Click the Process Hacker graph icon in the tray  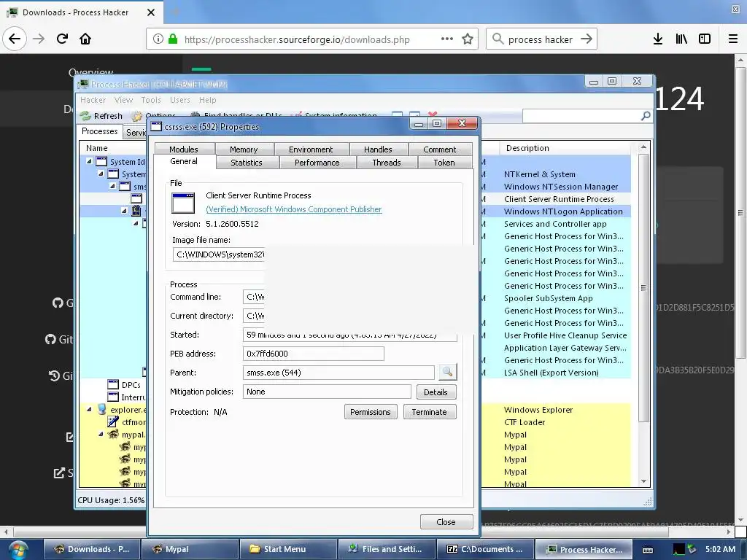(x=678, y=550)
